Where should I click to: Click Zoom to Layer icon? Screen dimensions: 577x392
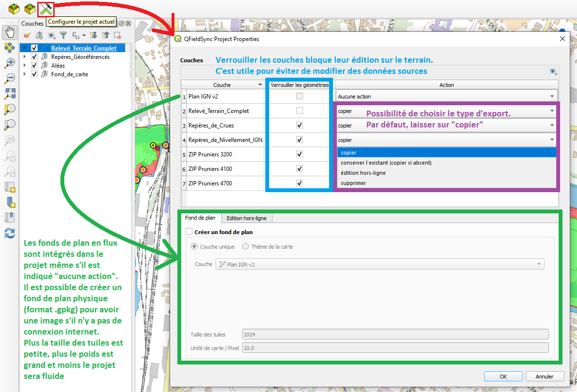10,125
